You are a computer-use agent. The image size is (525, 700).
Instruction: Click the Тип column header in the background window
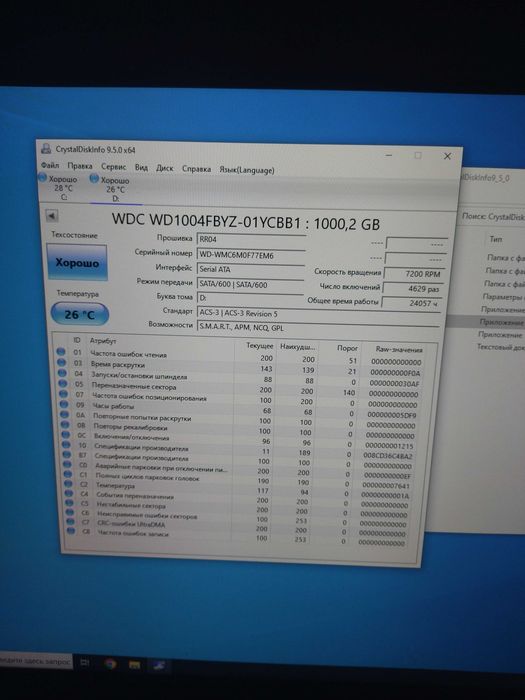pos(496,239)
